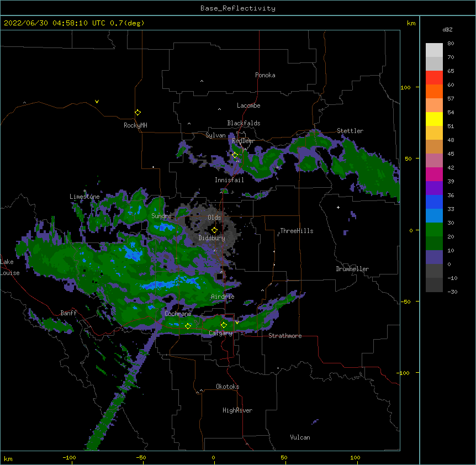
Task: Click the Okotoks label
Action: click(x=228, y=387)
